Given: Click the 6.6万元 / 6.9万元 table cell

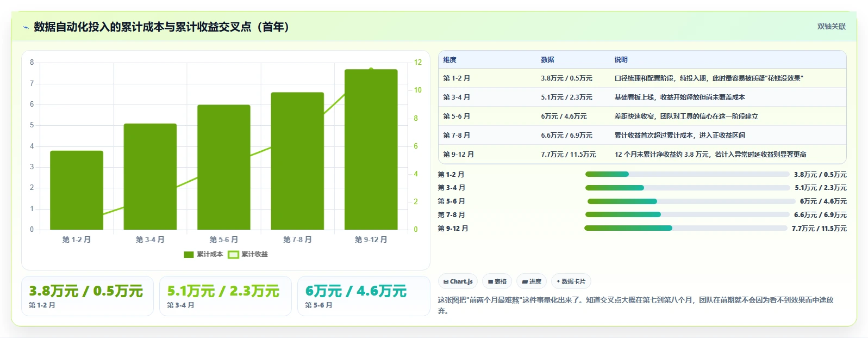Looking at the screenshot, I should (x=573, y=136).
